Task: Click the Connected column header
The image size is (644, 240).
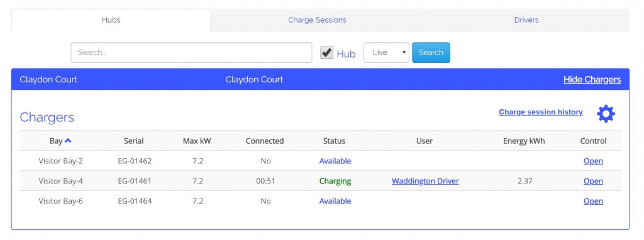Action: click(265, 141)
